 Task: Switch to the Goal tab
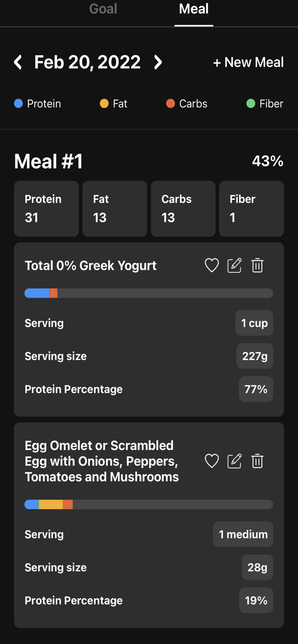point(103,9)
